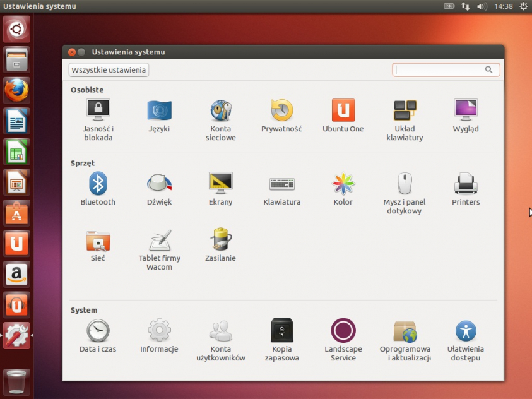Viewport: 532px width, 399px height.
Task: Open Kolor settings
Action: 343,184
